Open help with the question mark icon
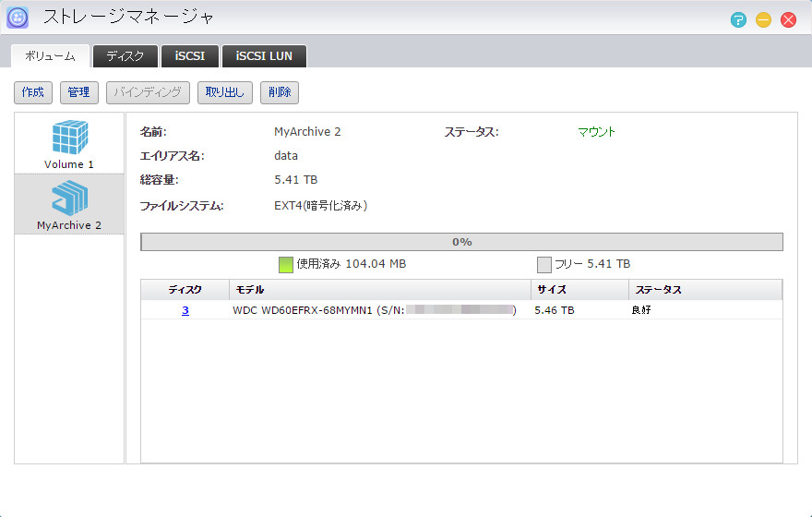The width and height of the screenshot is (812, 517). pyautogui.click(x=738, y=20)
